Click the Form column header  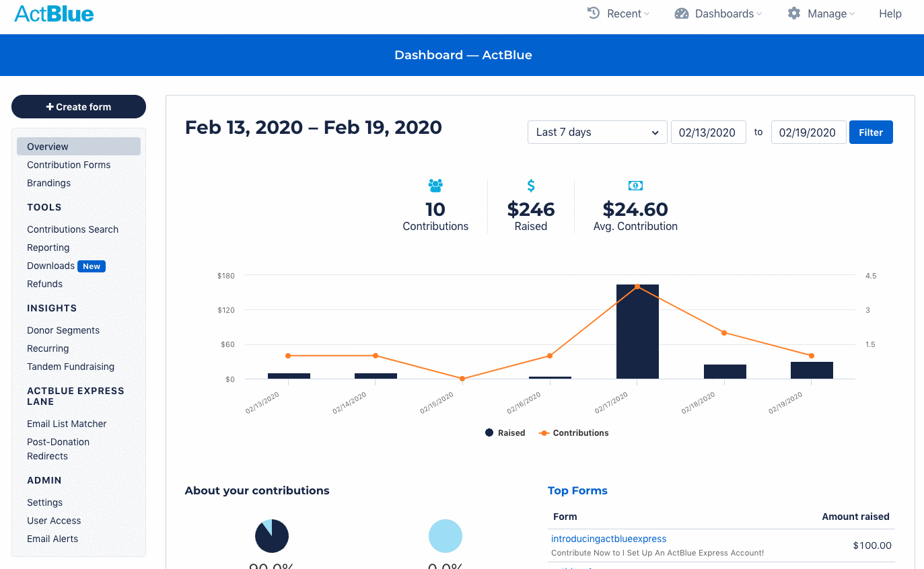pos(565,517)
